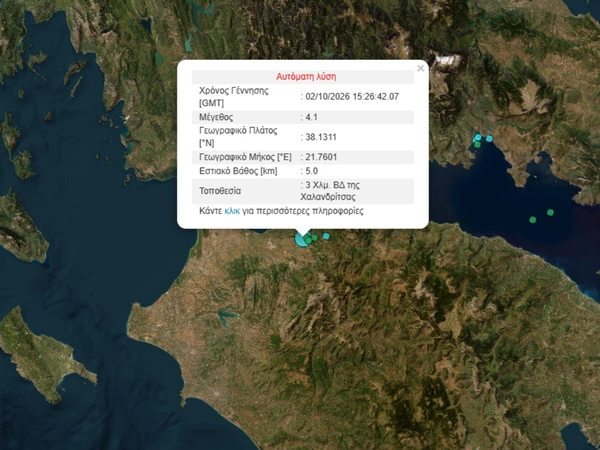The width and height of the screenshot is (600, 450).
Task: Click the latitude value 38.1311
Action: 321,137
